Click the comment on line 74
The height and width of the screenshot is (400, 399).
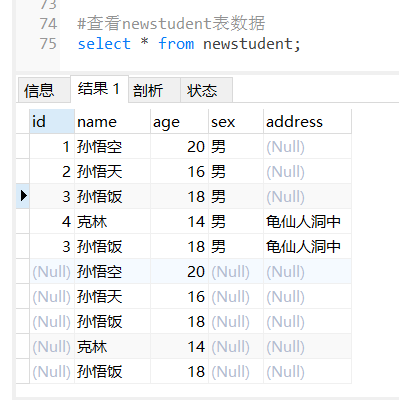pyautogui.click(x=171, y=24)
